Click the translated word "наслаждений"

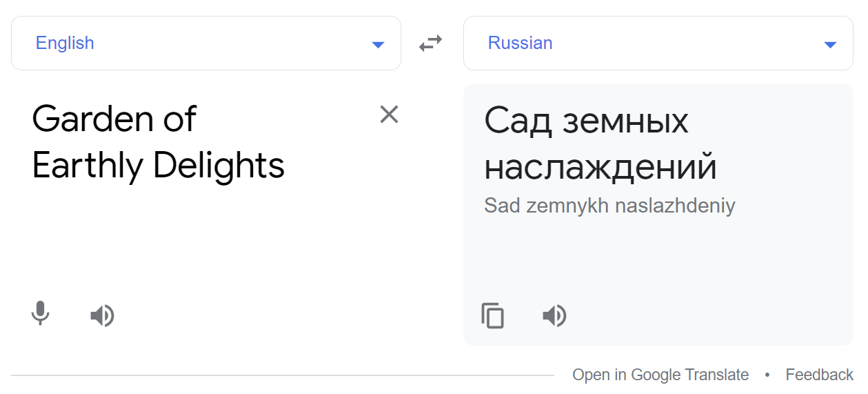(x=600, y=167)
